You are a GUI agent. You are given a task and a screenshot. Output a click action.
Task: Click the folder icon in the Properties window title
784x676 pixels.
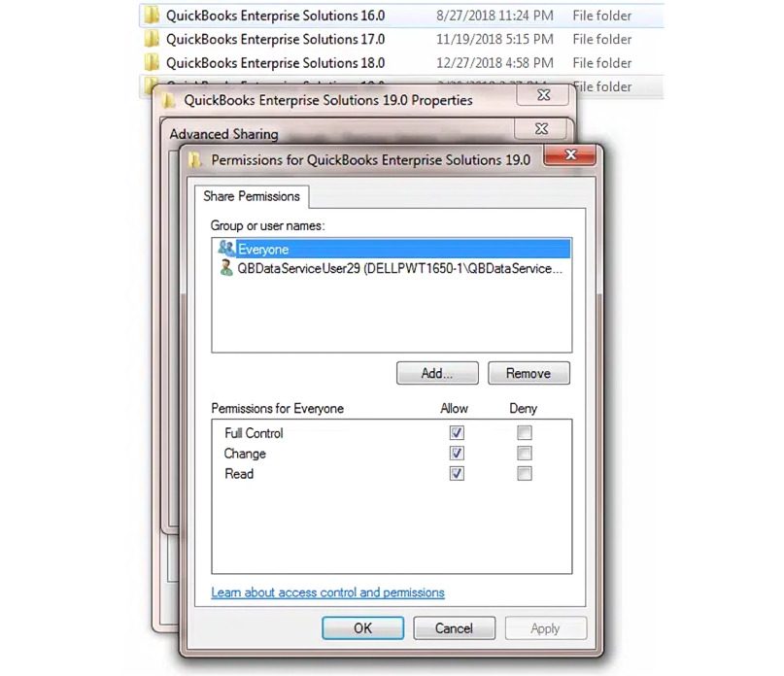pos(169,100)
